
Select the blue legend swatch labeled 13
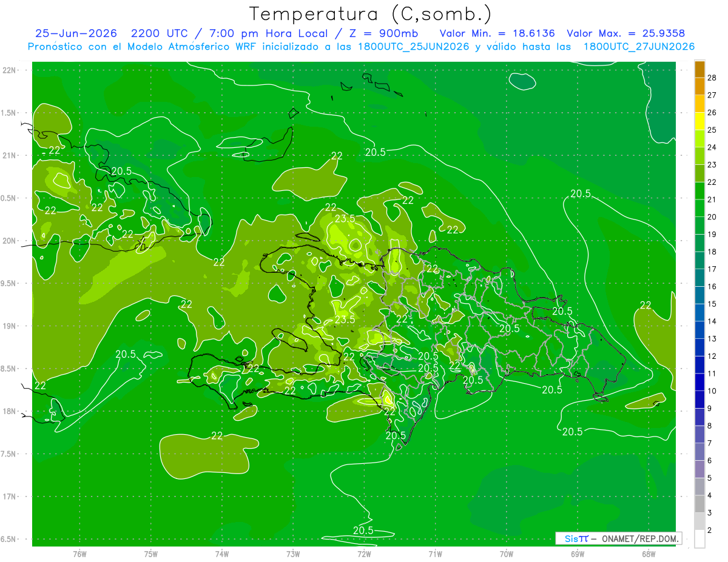click(699, 330)
